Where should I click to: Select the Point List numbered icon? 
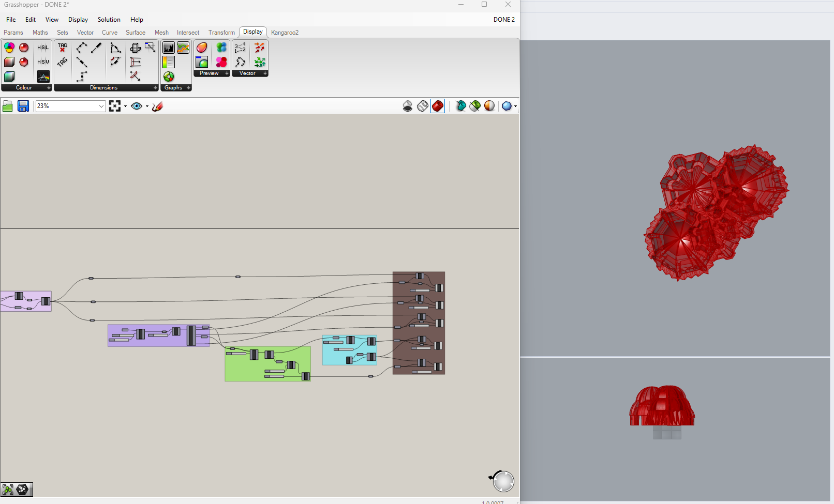tap(240, 48)
